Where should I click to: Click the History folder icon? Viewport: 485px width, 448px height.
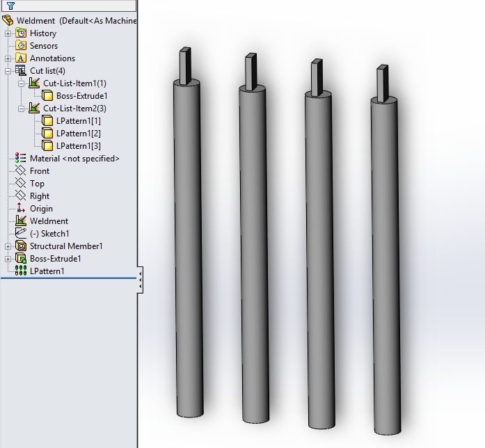point(21,33)
